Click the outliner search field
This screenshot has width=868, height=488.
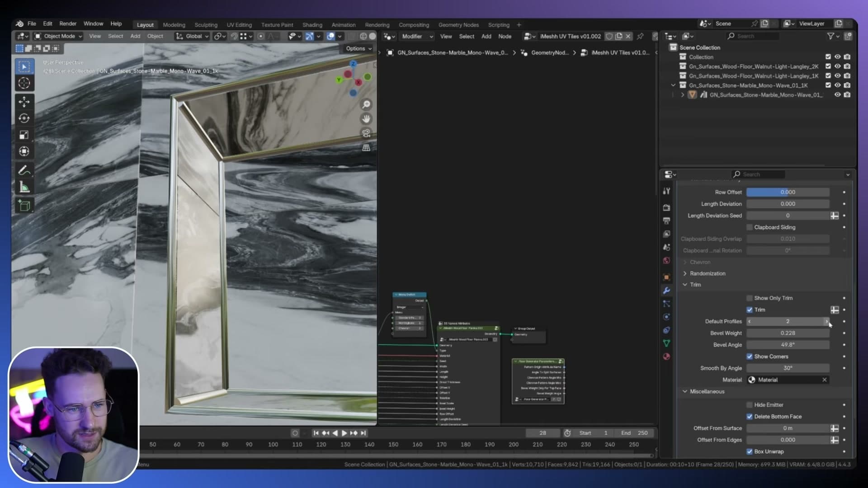[753, 36]
